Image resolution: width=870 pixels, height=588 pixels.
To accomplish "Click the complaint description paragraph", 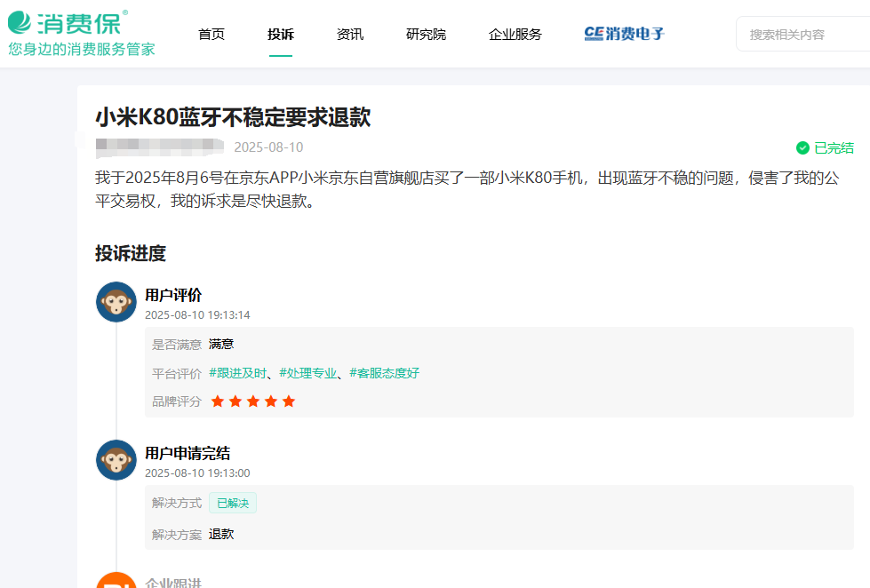I will (x=467, y=189).
